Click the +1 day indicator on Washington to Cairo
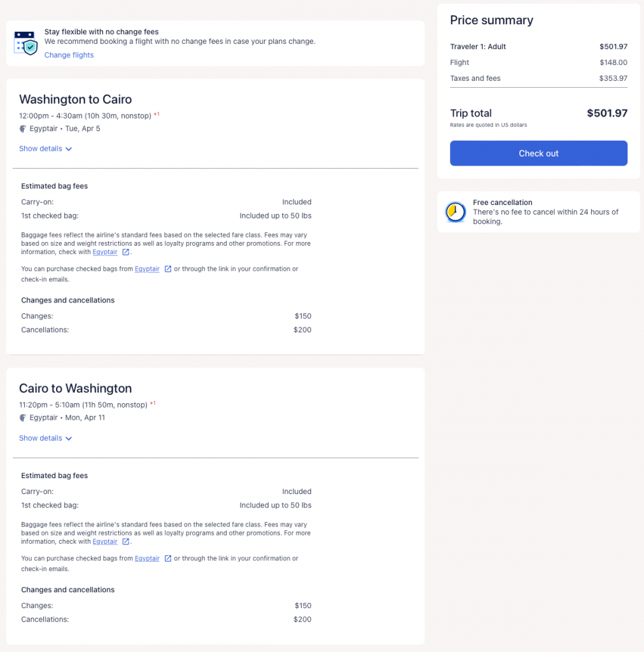 coord(157,115)
